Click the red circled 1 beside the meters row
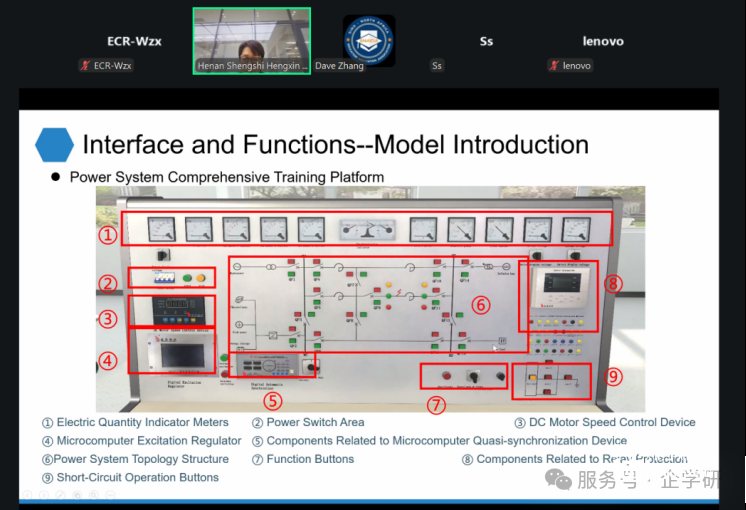This screenshot has width=746, height=510. 108,237
